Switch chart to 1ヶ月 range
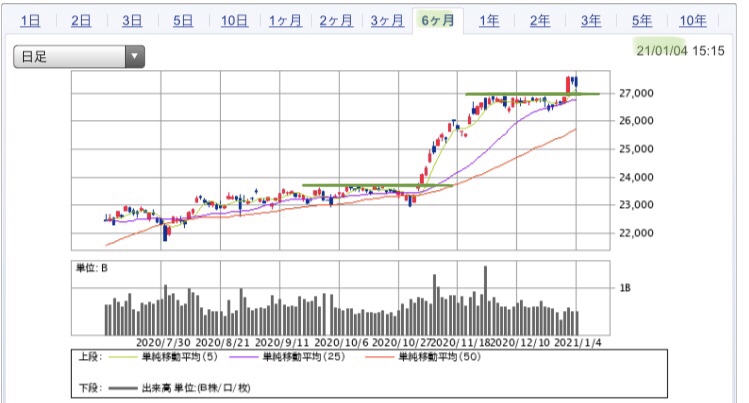749x403 pixels. pos(285,21)
